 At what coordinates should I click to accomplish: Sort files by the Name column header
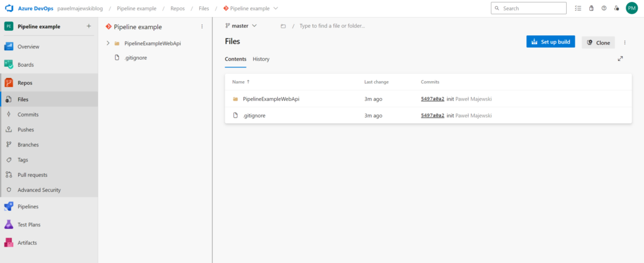tap(238, 82)
